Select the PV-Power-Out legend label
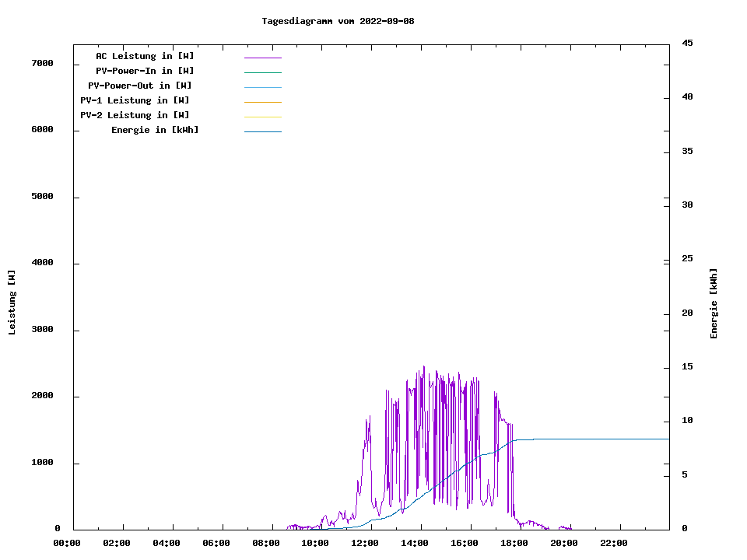The height and width of the screenshot is (560, 747). (x=140, y=86)
